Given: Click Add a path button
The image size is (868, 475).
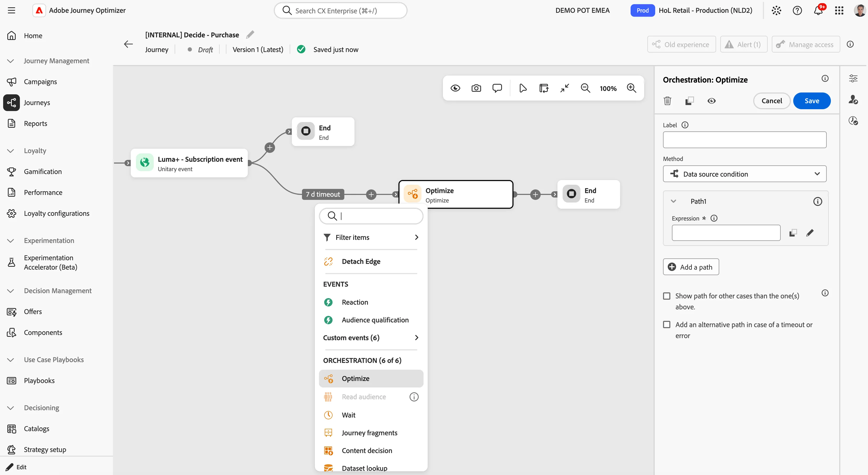Looking at the screenshot, I should [x=691, y=267].
